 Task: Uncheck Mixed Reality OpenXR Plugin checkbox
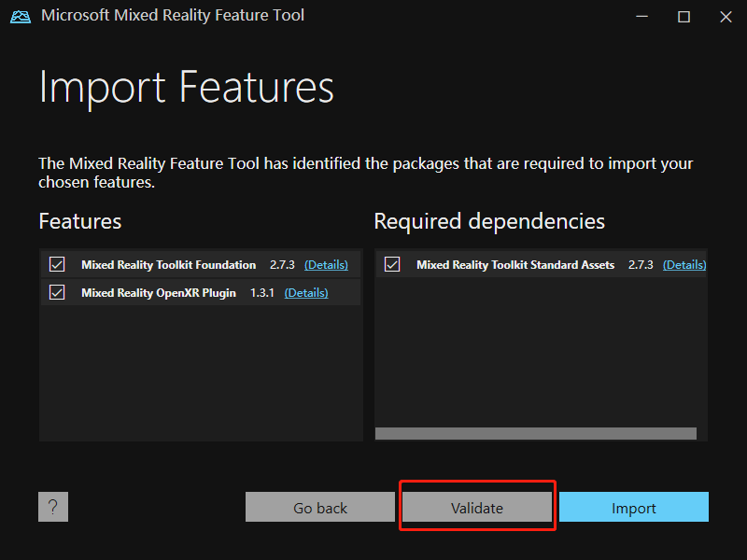57,292
